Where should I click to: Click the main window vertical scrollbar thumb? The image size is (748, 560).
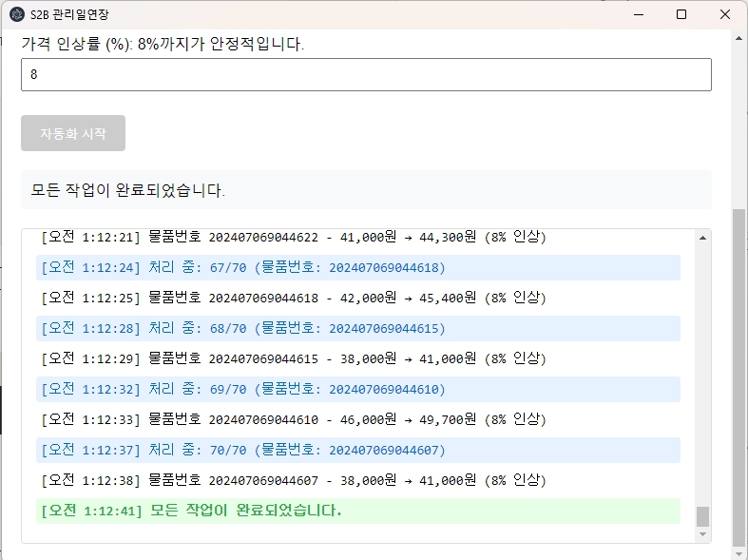pos(738,378)
